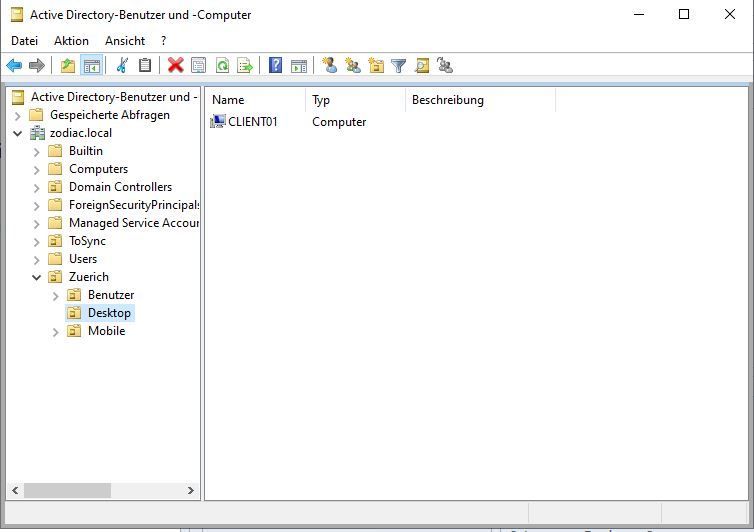Click tree pane scrollbar right arrow
Image resolution: width=754 pixels, height=532 pixels.
pos(191,491)
